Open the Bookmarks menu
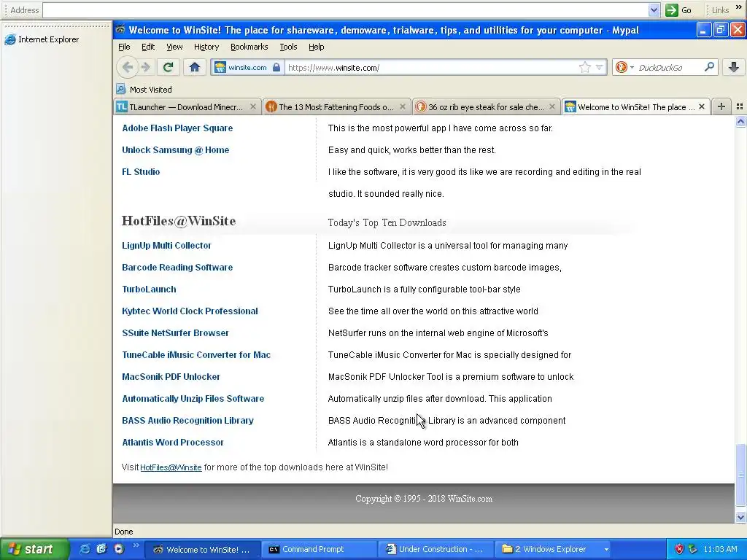 249,47
